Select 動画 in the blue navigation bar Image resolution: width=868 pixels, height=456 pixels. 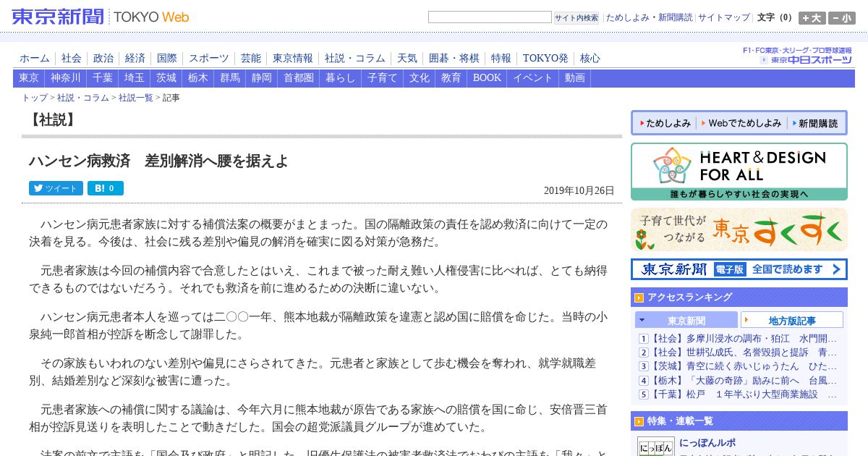pos(575,78)
